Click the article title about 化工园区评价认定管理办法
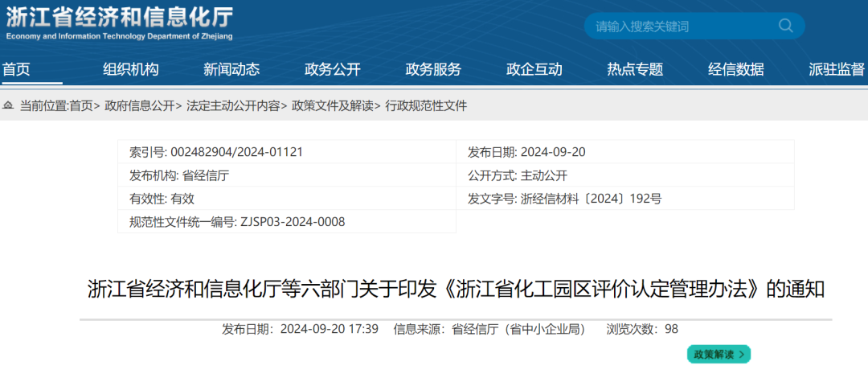The image size is (868, 374). click(x=456, y=290)
